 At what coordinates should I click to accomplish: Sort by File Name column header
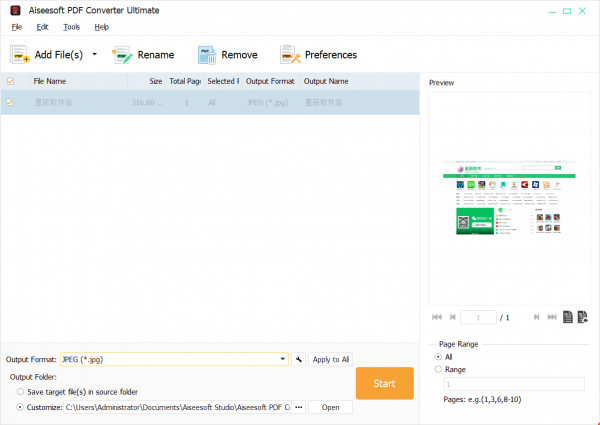[x=79, y=81]
